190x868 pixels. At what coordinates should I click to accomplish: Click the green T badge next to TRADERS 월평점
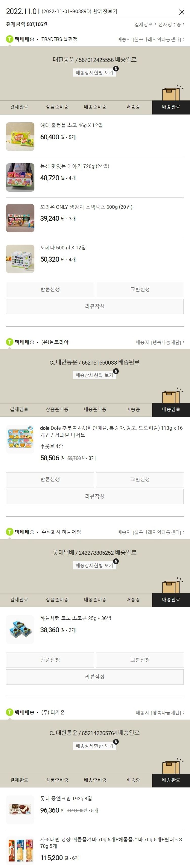click(9, 39)
